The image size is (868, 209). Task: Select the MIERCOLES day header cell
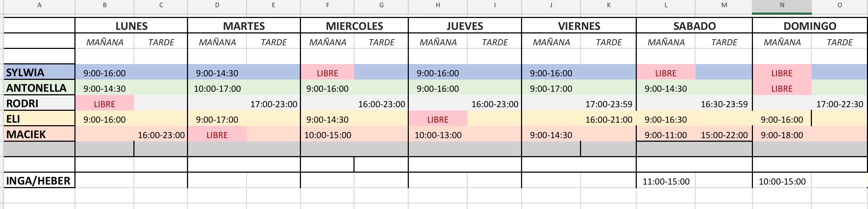pyautogui.click(x=354, y=26)
